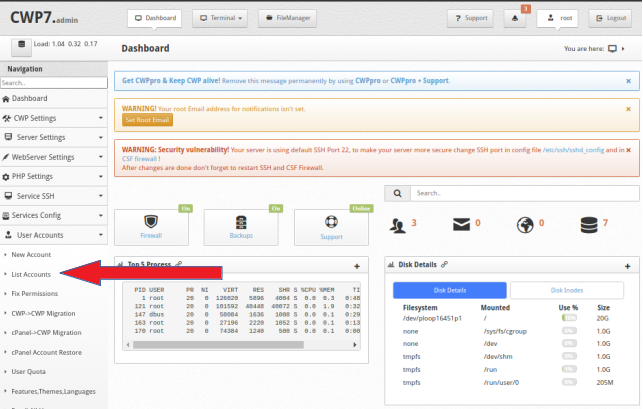The height and width of the screenshot is (409, 643).
Task: Click the dashboard Search field
Action: pos(524,193)
